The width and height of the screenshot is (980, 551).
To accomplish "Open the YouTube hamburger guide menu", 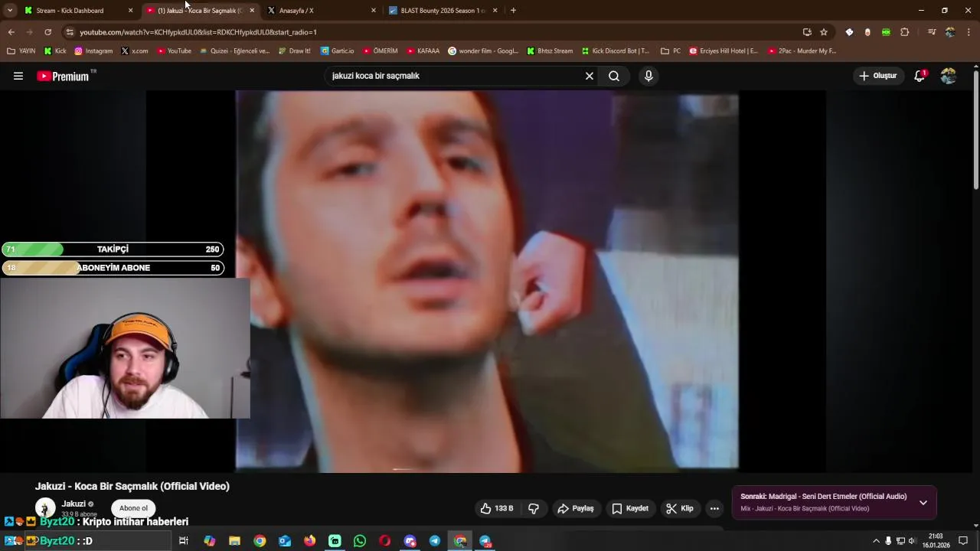I will click(x=18, y=76).
